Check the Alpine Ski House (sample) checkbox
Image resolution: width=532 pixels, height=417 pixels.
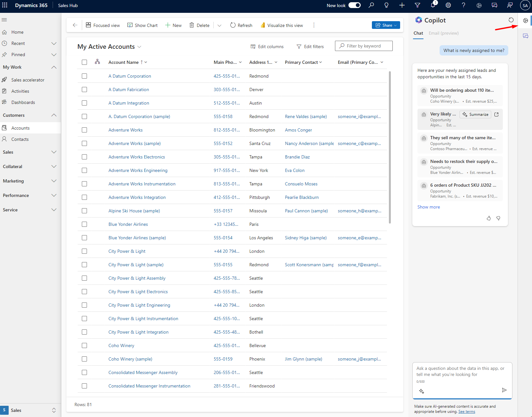[x=84, y=211]
